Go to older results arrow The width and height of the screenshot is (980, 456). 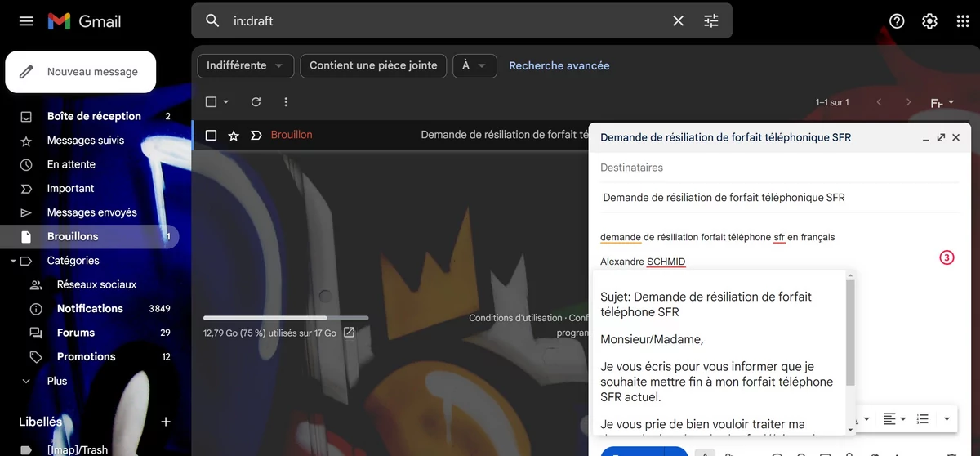pyautogui.click(x=908, y=102)
